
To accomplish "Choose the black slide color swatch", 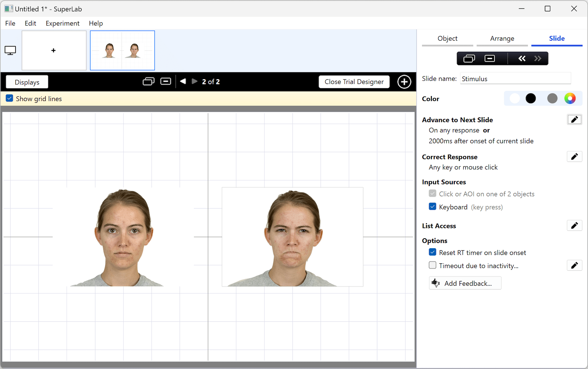I will tap(531, 98).
